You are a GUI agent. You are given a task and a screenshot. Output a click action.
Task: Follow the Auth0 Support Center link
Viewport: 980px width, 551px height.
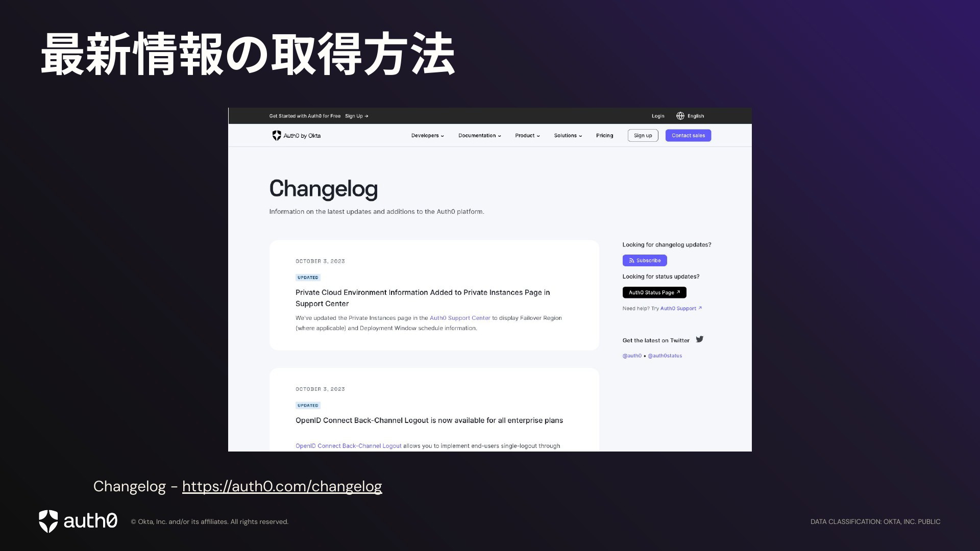click(x=460, y=318)
